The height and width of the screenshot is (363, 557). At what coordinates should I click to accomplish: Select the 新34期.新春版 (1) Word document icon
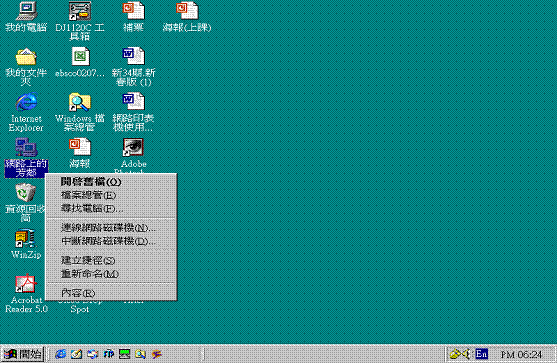[x=134, y=57]
